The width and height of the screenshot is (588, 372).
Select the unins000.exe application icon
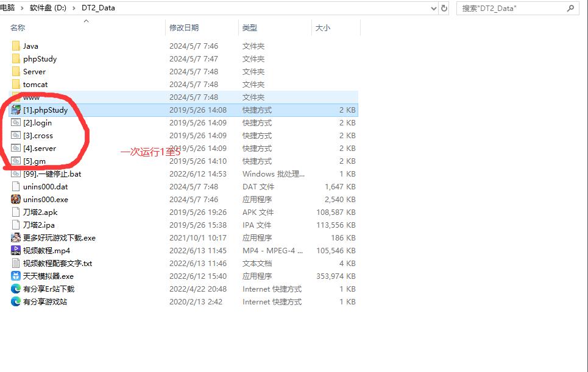pyautogui.click(x=16, y=200)
